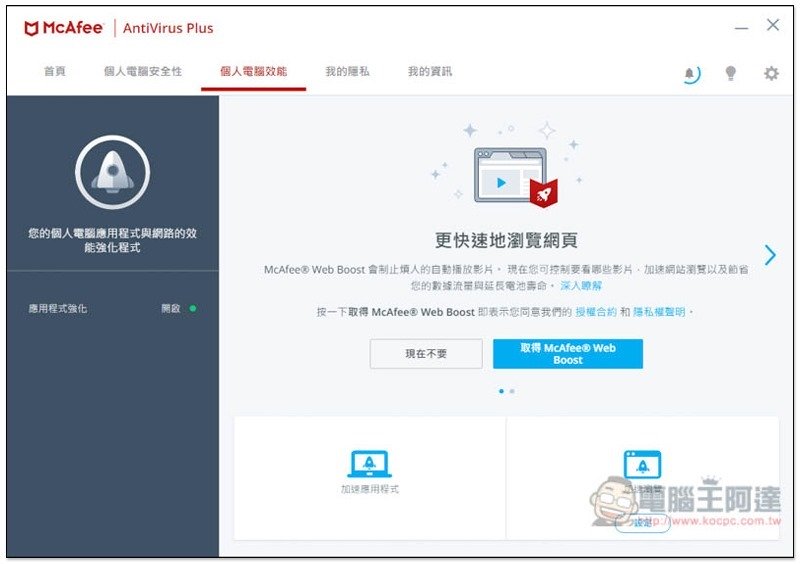Click 取得 McAfee Web Boost button

pos(568,354)
